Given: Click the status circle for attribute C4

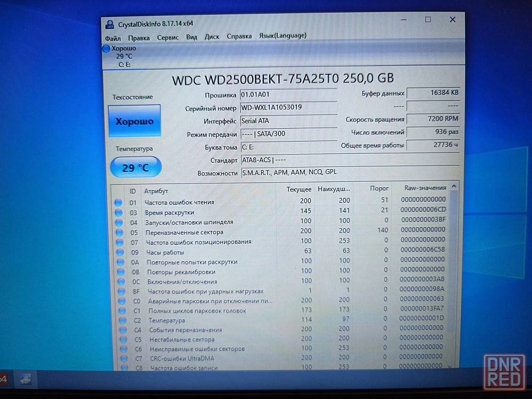Looking at the screenshot, I should click(x=123, y=330).
